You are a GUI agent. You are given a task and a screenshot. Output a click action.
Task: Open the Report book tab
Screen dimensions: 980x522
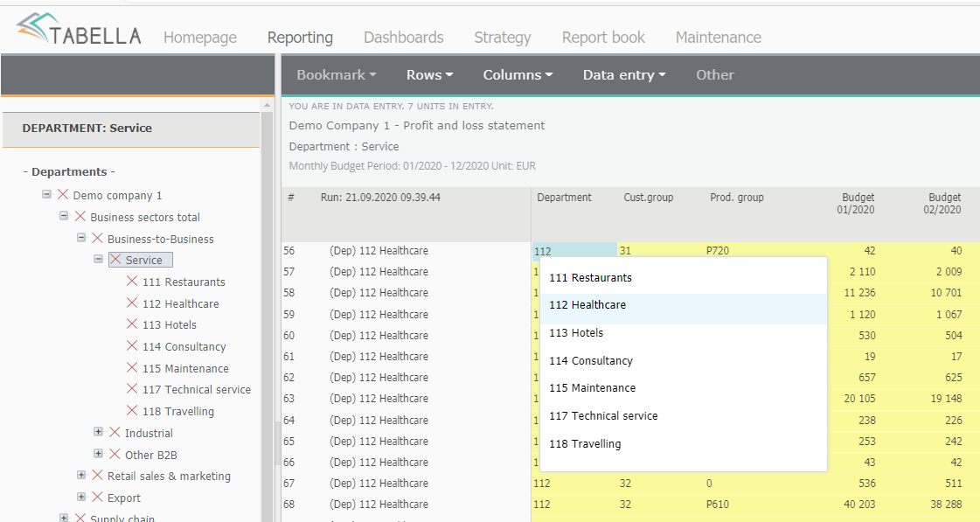(603, 38)
